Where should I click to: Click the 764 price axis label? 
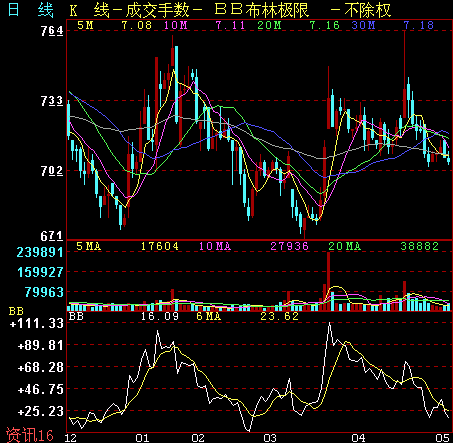52,31
